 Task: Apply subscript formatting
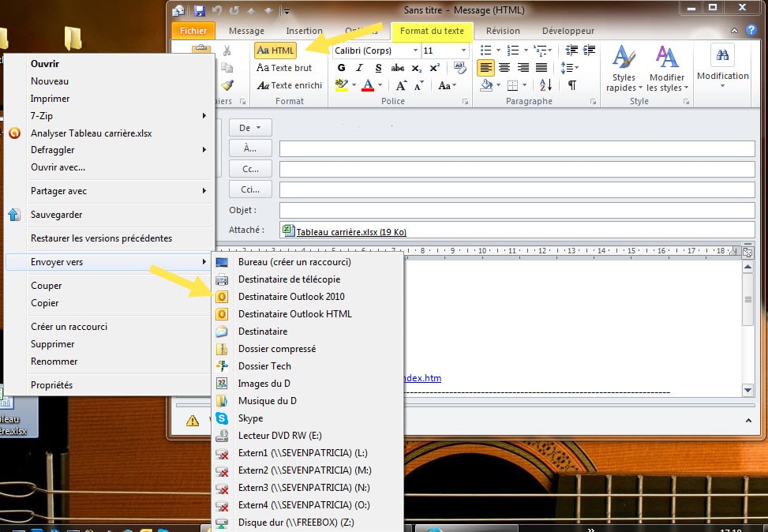coord(417,68)
